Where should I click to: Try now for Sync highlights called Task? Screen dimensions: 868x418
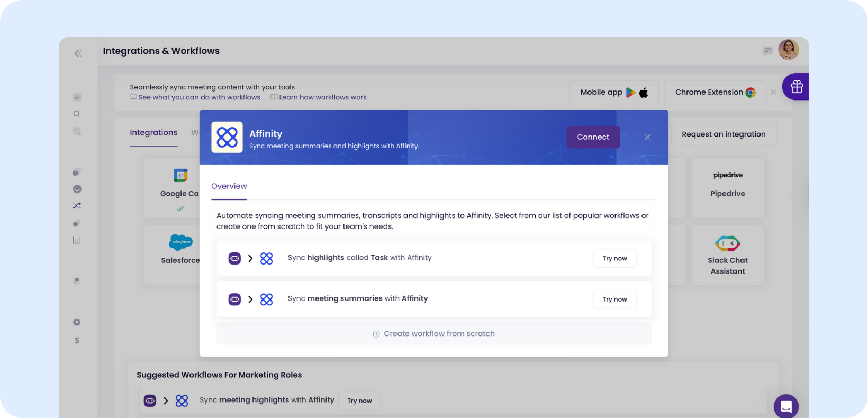614,258
